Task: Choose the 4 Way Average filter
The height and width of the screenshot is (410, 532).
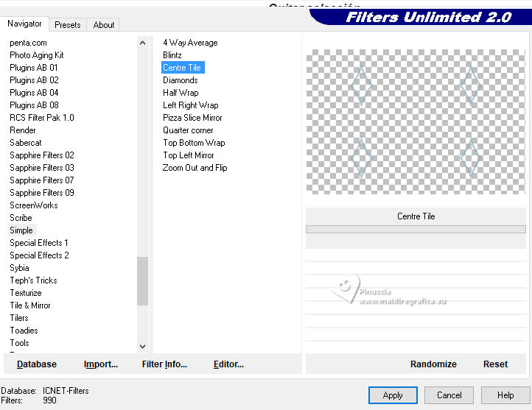Action: coord(190,43)
